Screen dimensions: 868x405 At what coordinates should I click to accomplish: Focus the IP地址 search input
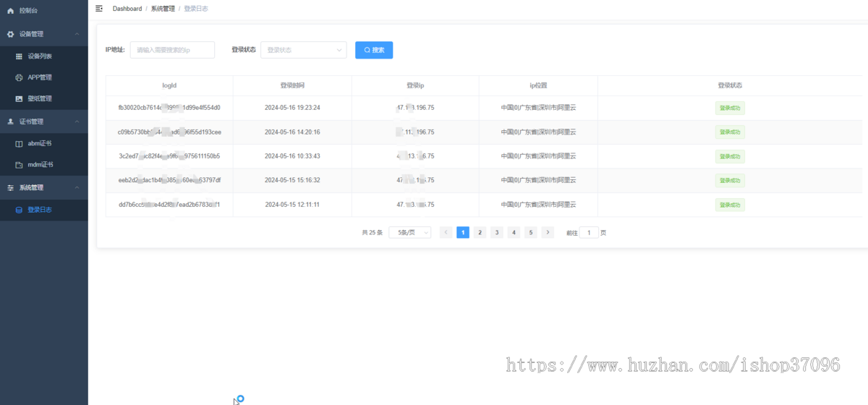click(172, 50)
